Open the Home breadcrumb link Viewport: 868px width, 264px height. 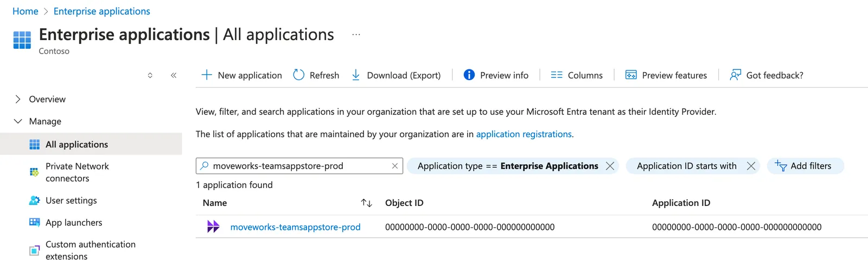(25, 11)
